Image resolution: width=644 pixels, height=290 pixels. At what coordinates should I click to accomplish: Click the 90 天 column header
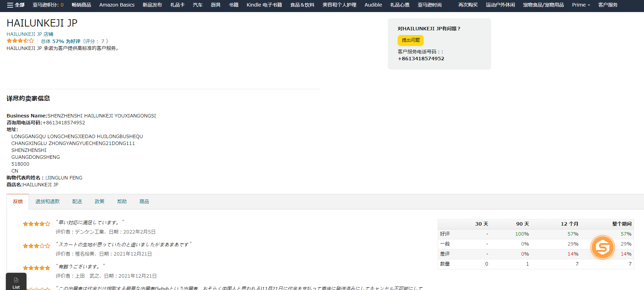pyautogui.click(x=522, y=224)
